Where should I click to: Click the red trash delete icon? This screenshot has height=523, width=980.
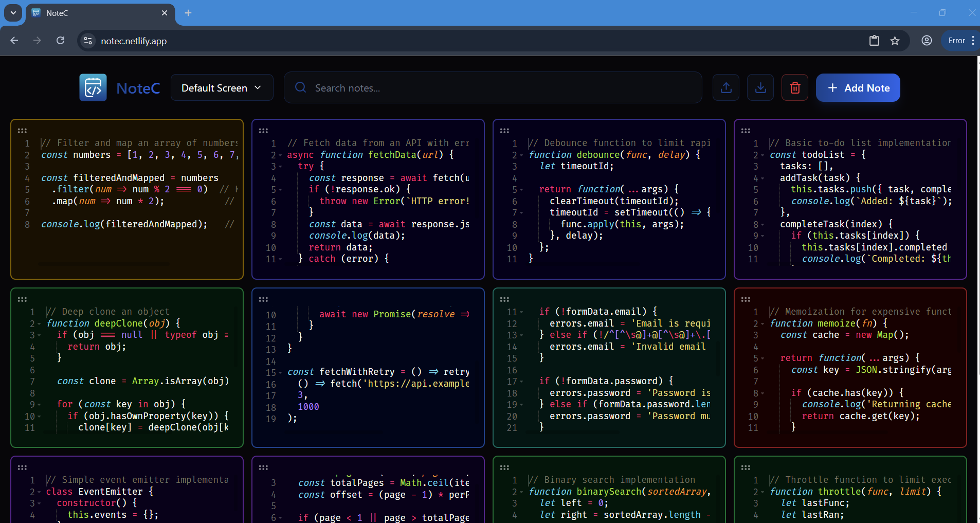[x=795, y=87]
